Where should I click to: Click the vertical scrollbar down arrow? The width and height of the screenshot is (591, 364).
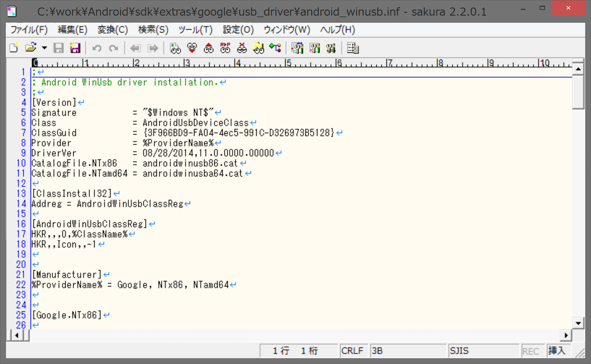(578, 323)
